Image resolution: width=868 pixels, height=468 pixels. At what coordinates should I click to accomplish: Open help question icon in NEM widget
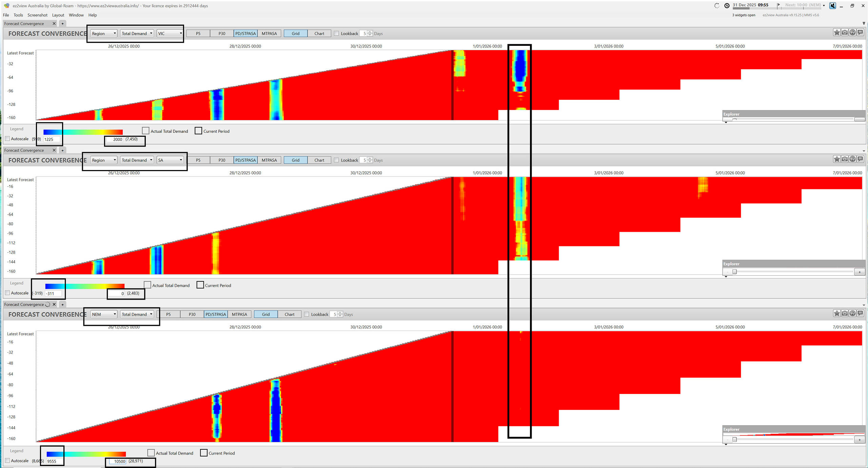pos(852,313)
